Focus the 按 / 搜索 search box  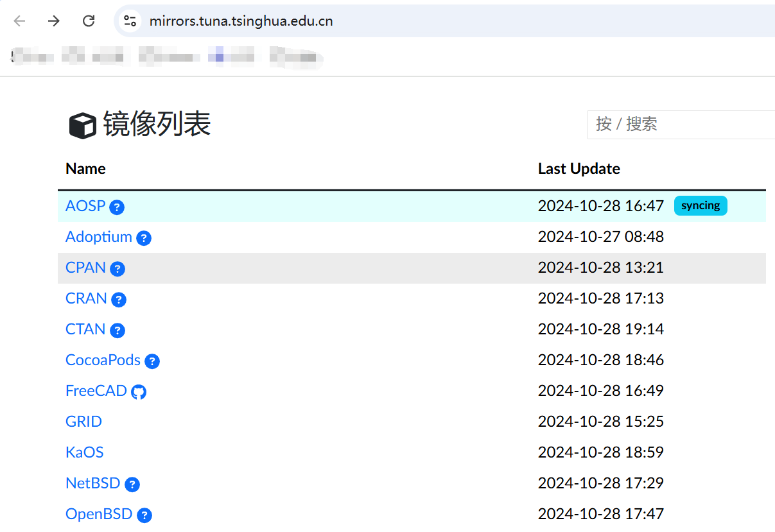(681, 124)
